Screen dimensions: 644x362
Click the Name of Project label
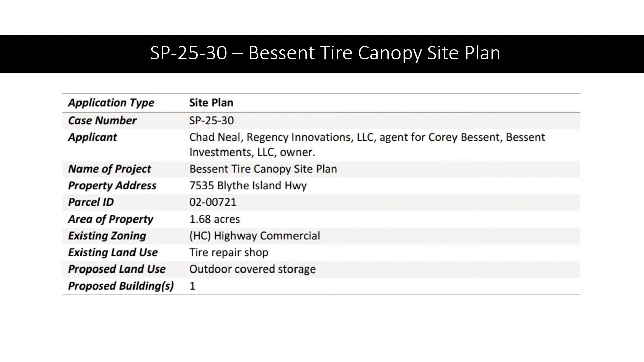click(x=110, y=169)
